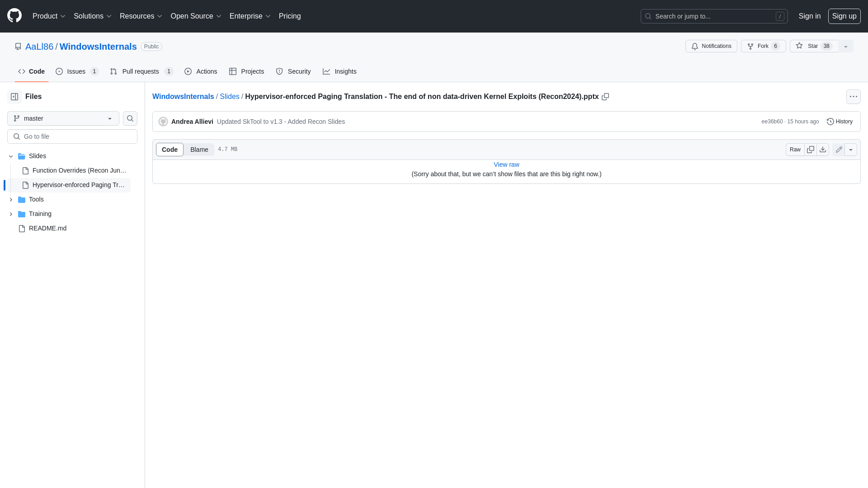Open more edit options dropdown arrow
The height and width of the screenshot is (488, 868).
851,150
